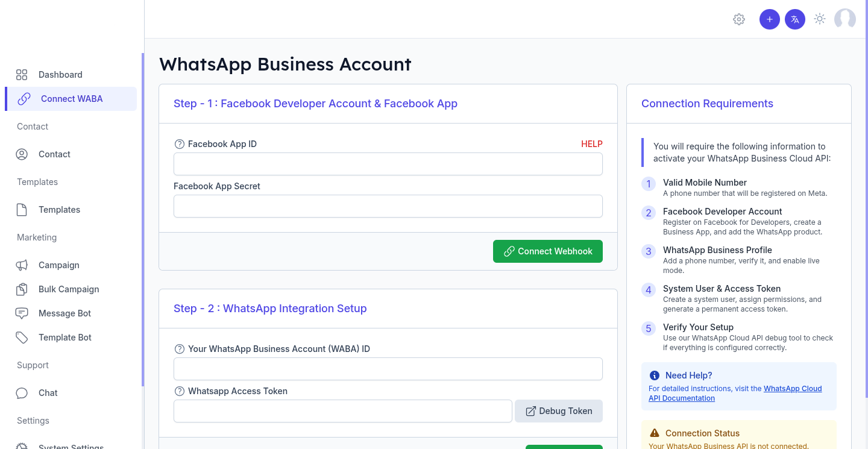Open the user profile avatar

pos(845,19)
